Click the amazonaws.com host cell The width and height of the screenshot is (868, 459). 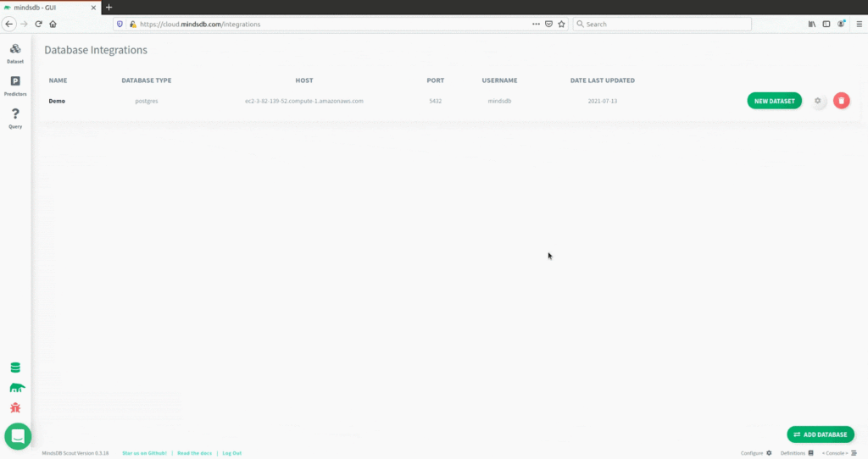click(304, 101)
